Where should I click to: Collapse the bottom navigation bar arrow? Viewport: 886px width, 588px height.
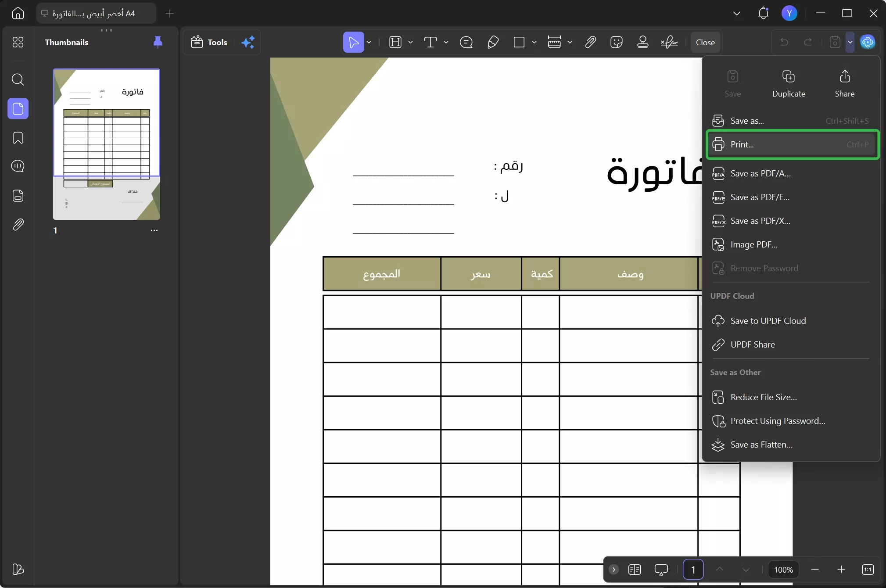614,570
